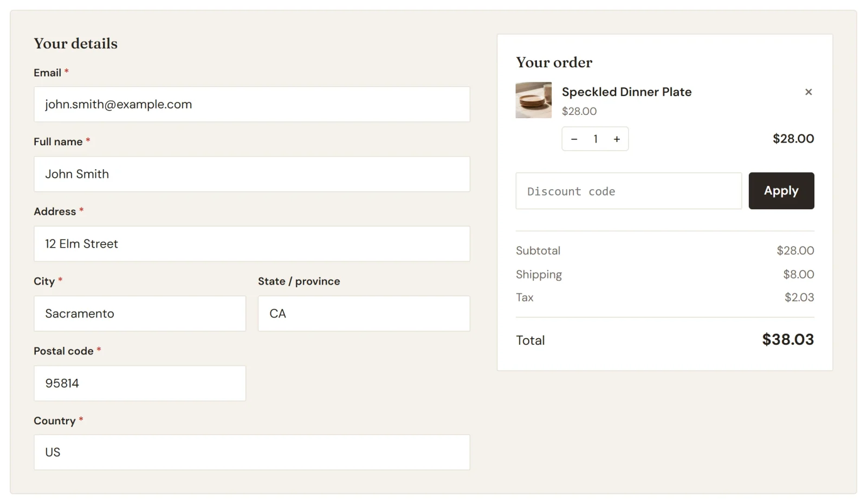Click the $28.00 subtotal amount
This screenshot has height=504, width=867.
pyautogui.click(x=795, y=250)
